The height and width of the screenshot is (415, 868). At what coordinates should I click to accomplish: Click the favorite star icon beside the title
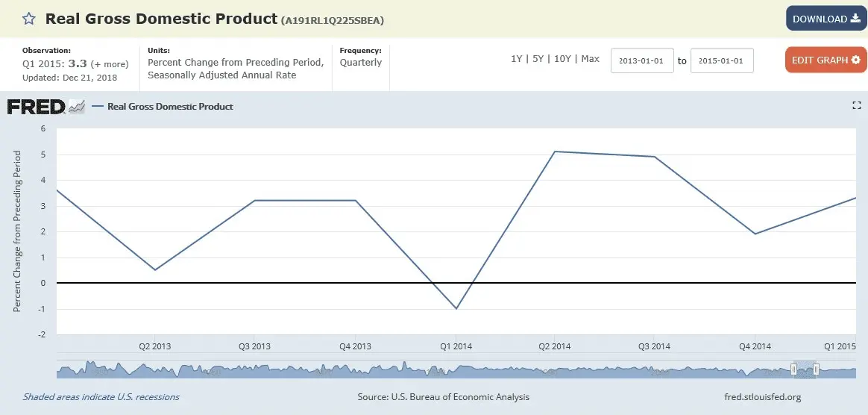click(x=28, y=19)
